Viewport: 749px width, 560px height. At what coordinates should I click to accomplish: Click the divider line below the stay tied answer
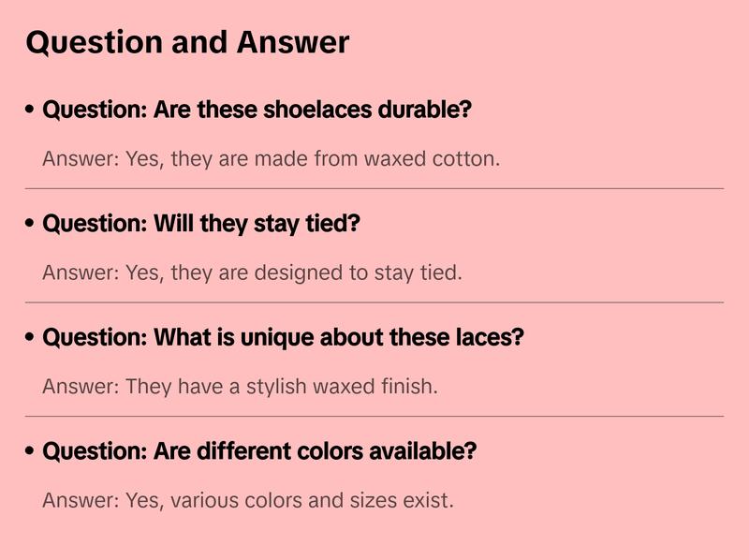[x=374, y=302]
